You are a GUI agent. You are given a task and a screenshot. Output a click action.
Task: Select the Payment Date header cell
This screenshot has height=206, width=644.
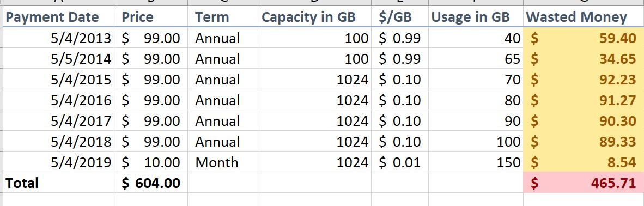(x=58, y=17)
